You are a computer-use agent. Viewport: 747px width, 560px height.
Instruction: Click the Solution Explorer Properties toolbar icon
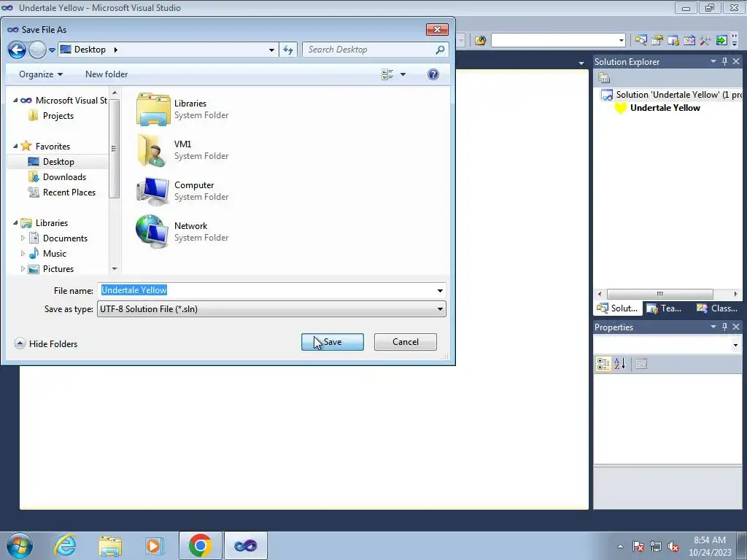tap(604, 77)
